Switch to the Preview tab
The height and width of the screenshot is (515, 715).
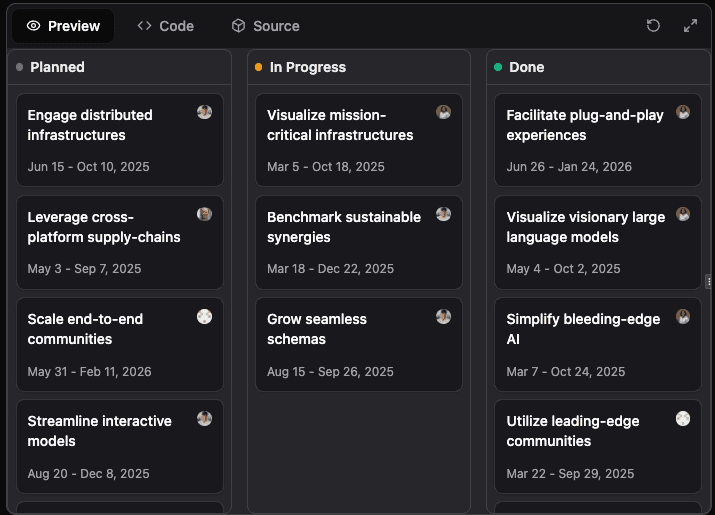63,26
